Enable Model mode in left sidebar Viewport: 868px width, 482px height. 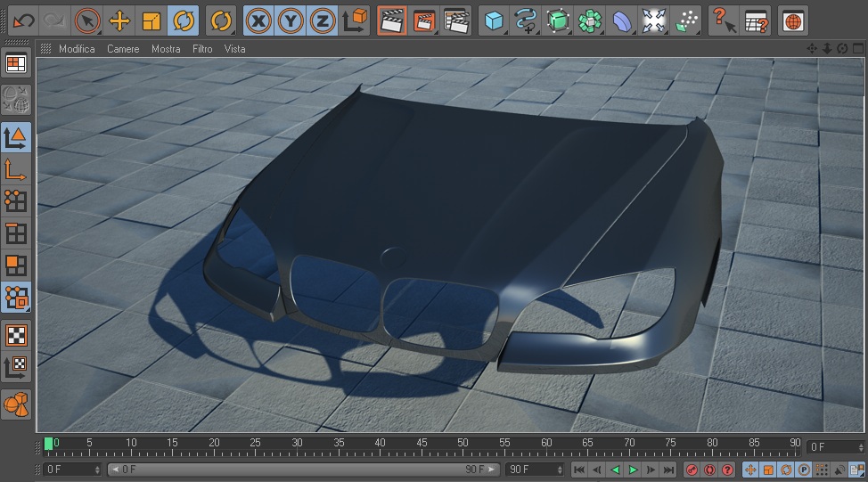(x=16, y=137)
